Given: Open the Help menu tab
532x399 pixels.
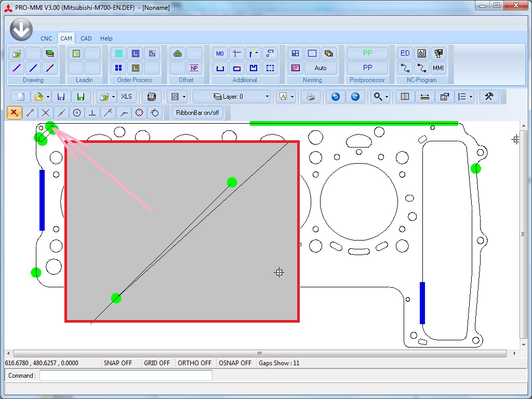Looking at the screenshot, I should [107, 38].
